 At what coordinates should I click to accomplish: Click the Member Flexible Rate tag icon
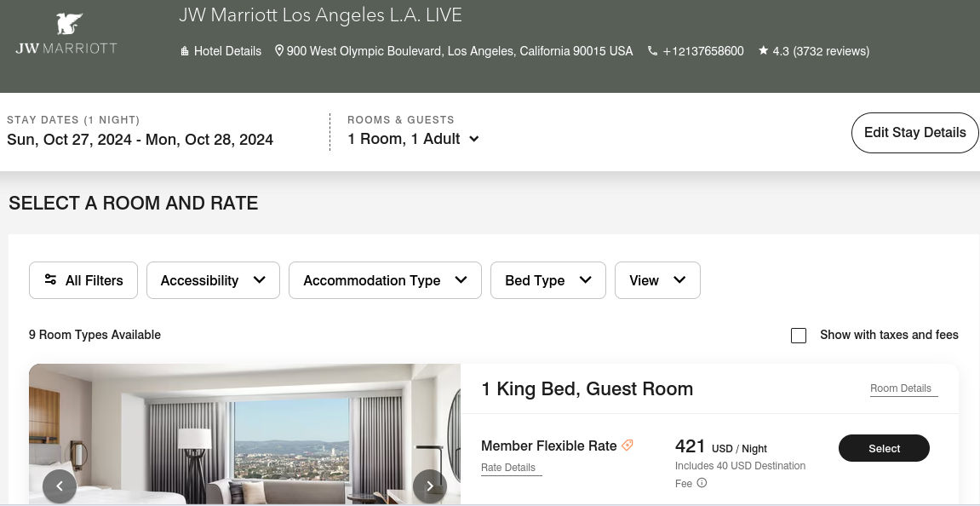pyautogui.click(x=628, y=446)
